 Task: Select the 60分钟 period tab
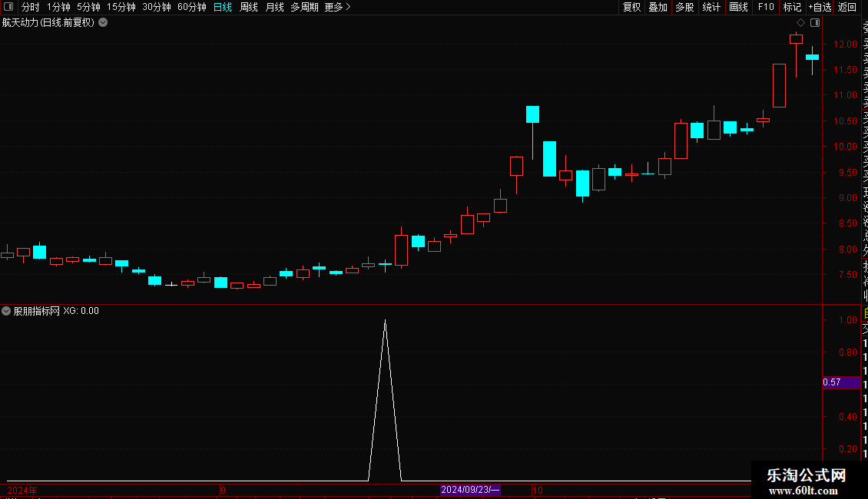pos(192,7)
